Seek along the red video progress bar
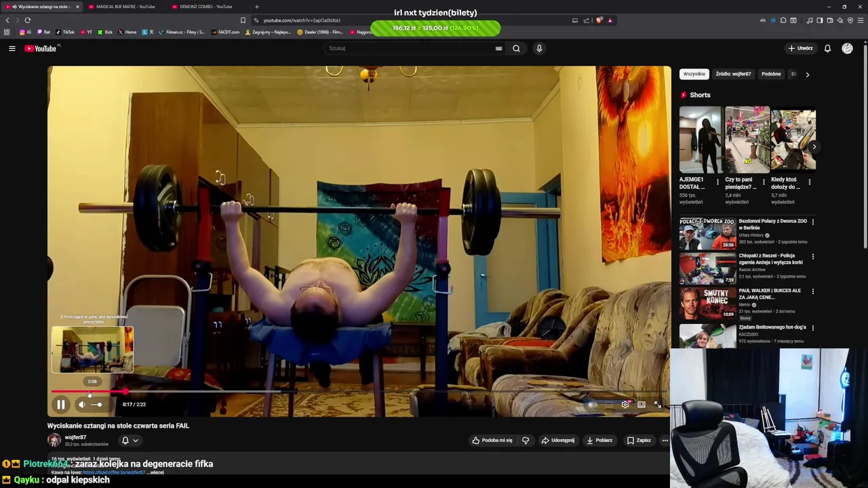Viewport: 868px width, 488px height. (359, 392)
